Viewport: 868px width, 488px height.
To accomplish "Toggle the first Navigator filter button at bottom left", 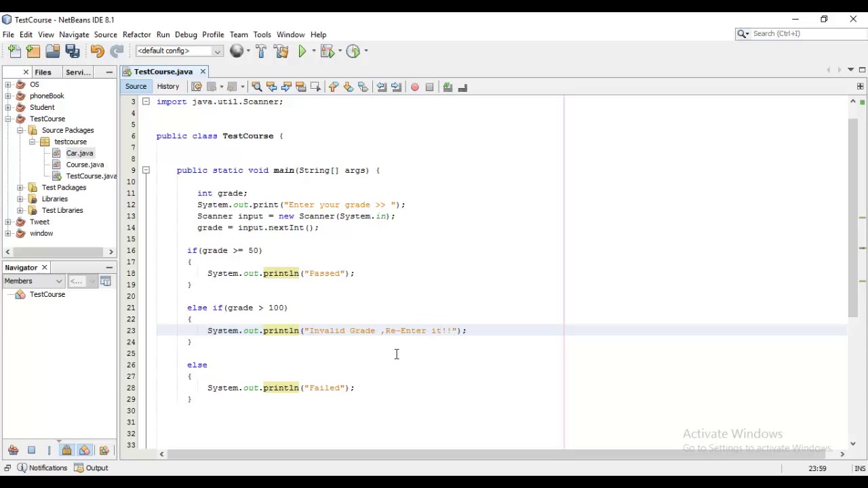I will (13, 450).
